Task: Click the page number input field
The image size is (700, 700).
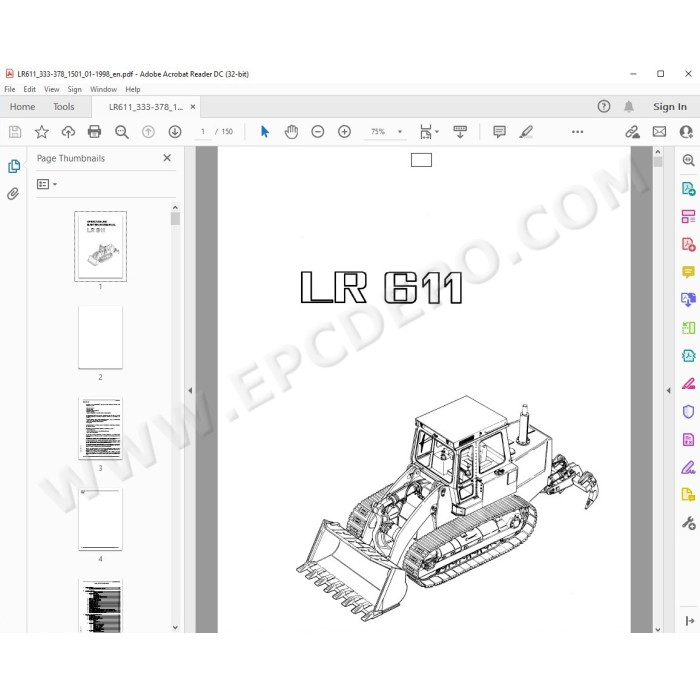Action: 203,132
